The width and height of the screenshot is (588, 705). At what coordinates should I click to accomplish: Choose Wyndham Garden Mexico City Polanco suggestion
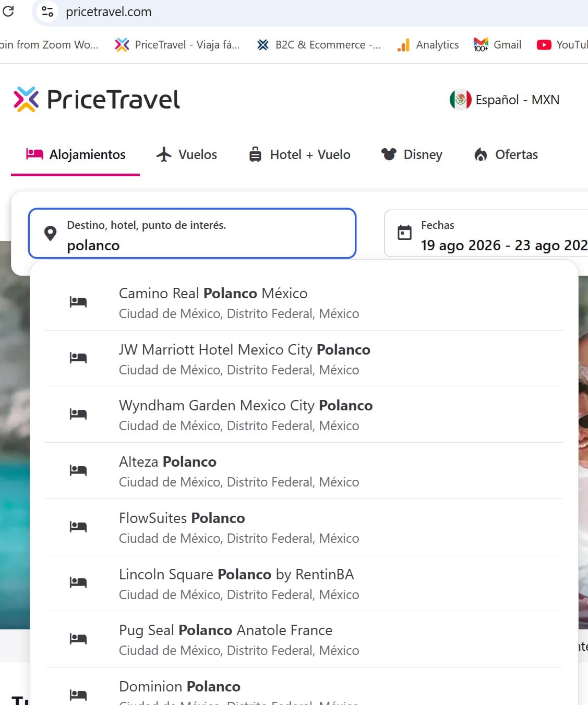click(x=304, y=415)
